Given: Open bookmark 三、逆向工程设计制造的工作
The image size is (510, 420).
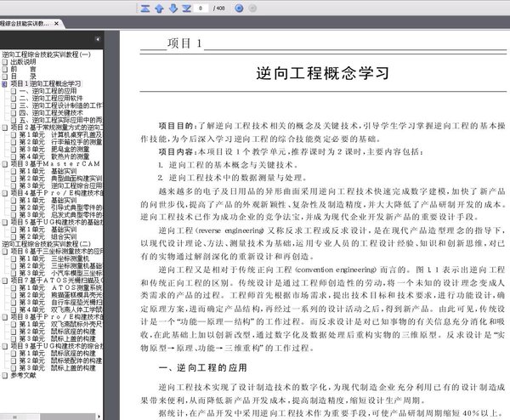Looking at the screenshot, I should [61, 105].
